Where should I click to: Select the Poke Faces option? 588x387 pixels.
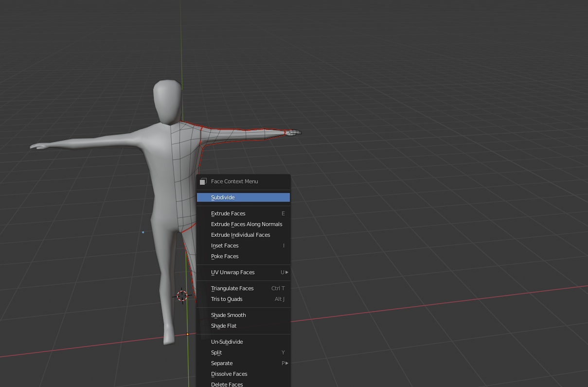pyautogui.click(x=243, y=256)
